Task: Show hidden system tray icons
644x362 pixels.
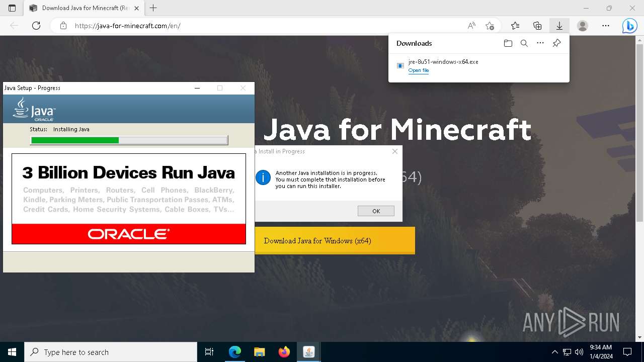Action: (554, 352)
